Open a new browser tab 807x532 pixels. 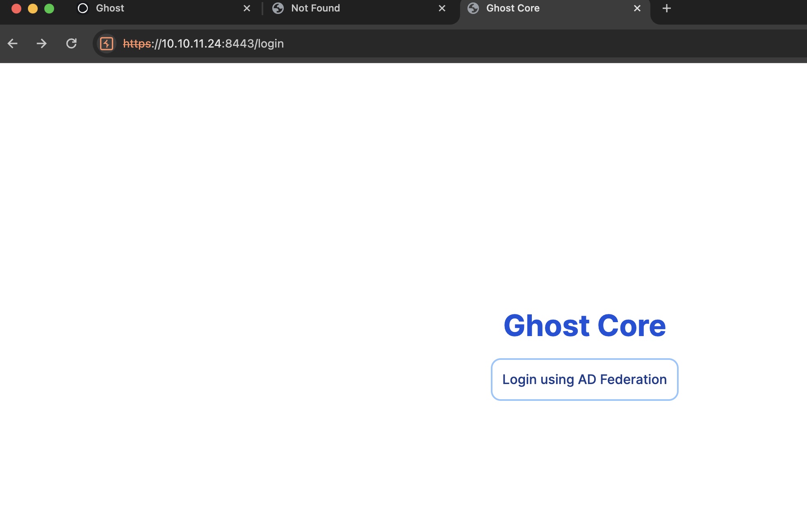pyautogui.click(x=666, y=8)
